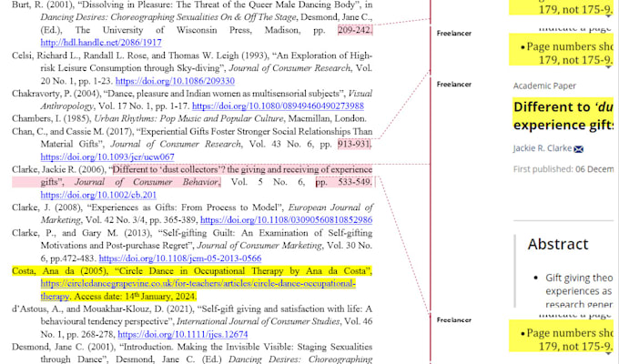Viewport: 619px width, 364px height.
Task: Click the 'd'Astous, A.' author text
Action: tap(36, 308)
